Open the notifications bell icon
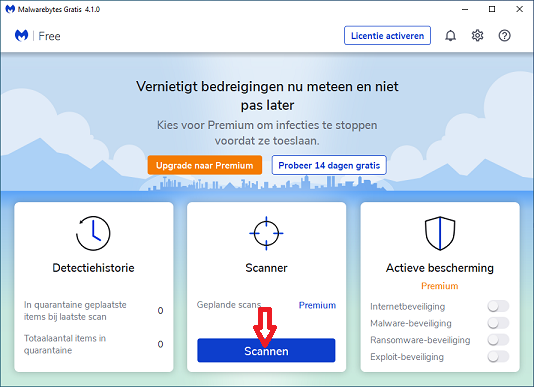Viewport: 534px width, 387px height. pyautogui.click(x=450, y=35)
